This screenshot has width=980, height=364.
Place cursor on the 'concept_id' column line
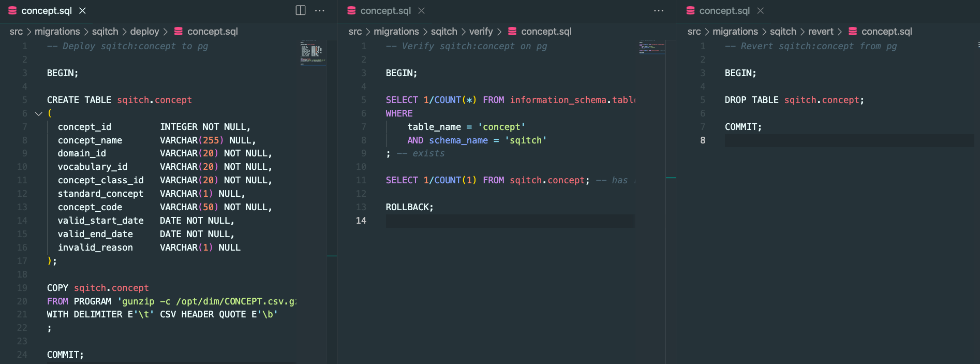pyautogui.click(x=154, y=127)
